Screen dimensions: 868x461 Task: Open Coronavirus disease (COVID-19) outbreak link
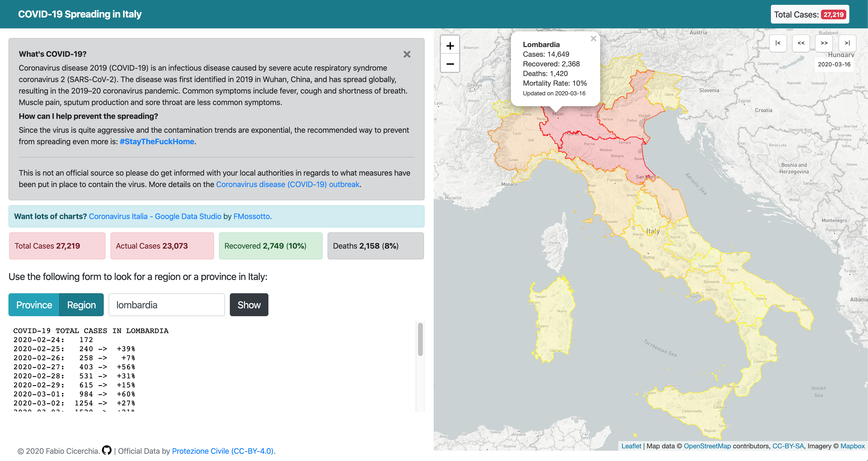tap(288, 184)
